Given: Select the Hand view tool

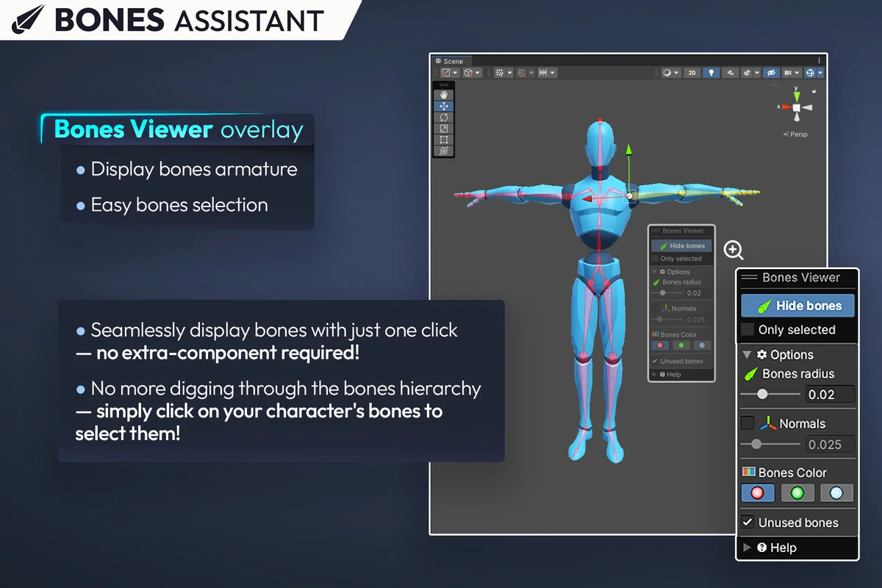Looking at the screenshot, I should (x=443, y=95).
